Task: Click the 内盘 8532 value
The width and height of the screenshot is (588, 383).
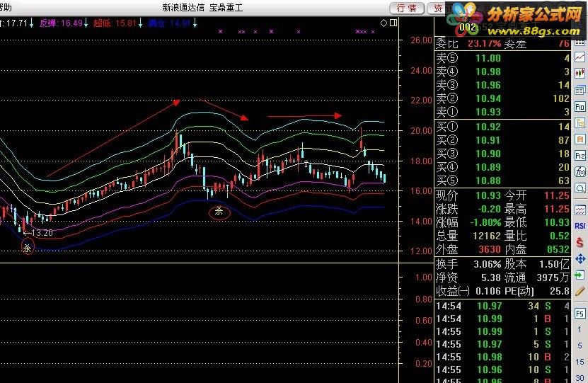Action: coord(558,249)
